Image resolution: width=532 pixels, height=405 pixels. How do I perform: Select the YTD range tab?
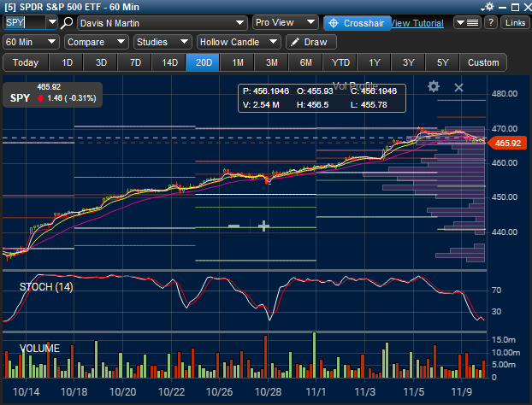tap(340, 62)
